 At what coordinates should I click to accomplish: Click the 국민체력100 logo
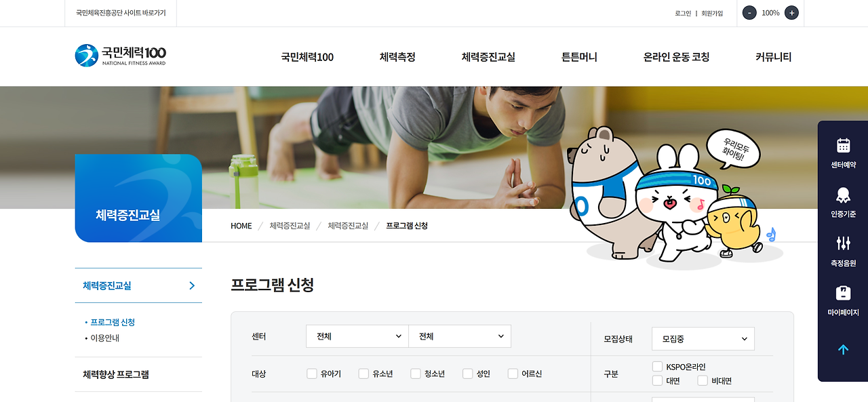(x=121, y=56)
